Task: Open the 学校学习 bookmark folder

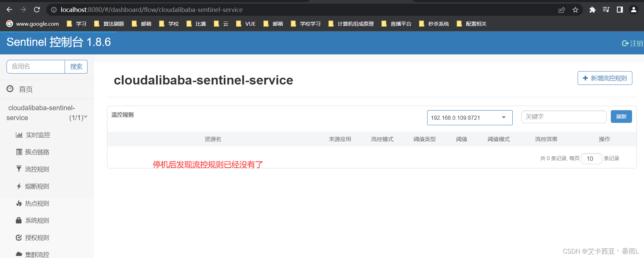Action: coord(306,24)
